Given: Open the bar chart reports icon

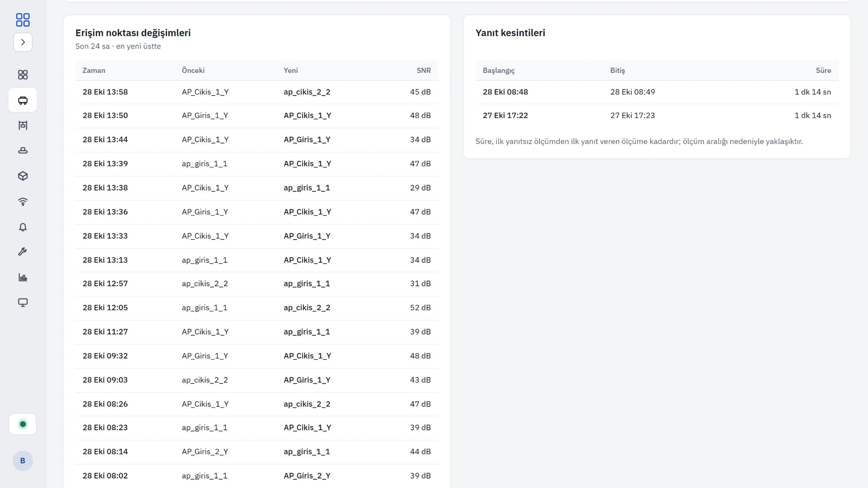Looking at the screenshot, I should [x=23, y=278].
